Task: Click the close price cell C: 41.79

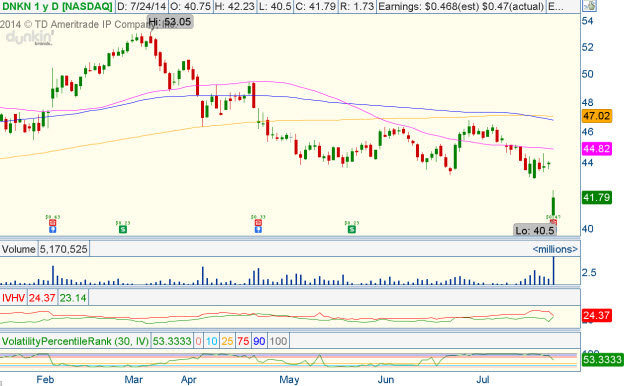Action: pyautogui.click(x=317, y=6)
